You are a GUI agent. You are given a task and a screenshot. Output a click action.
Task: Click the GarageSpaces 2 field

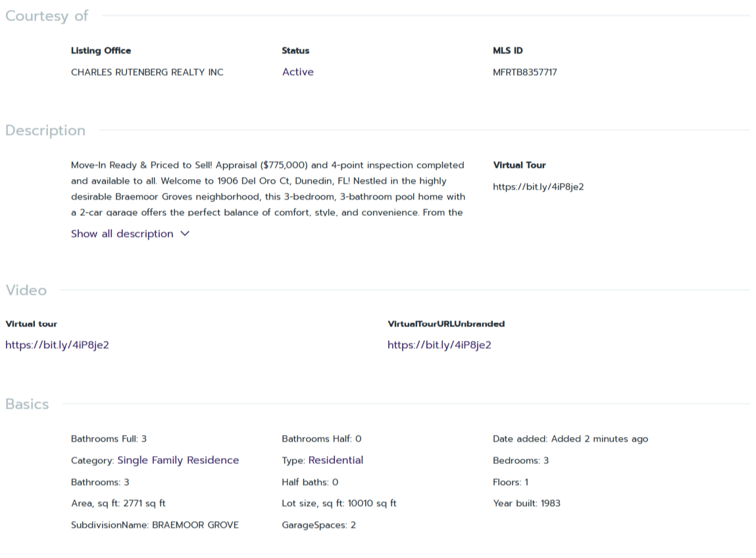coord(318,525)
